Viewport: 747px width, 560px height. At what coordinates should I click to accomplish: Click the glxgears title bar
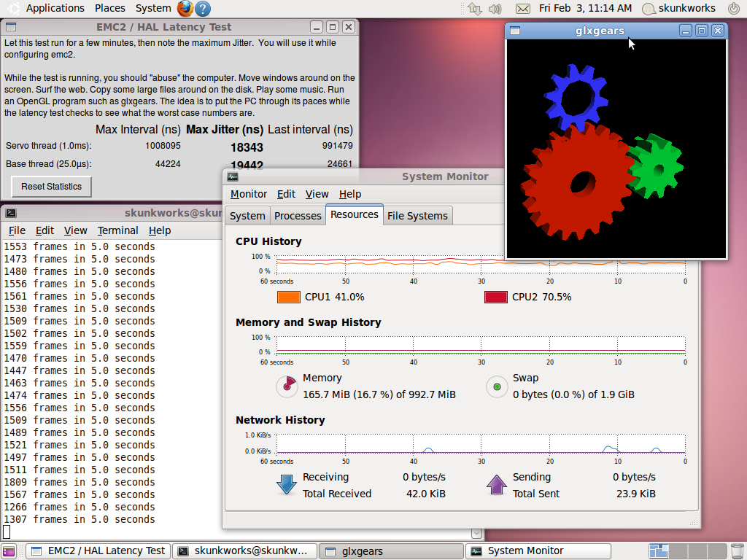click(600, 31)
